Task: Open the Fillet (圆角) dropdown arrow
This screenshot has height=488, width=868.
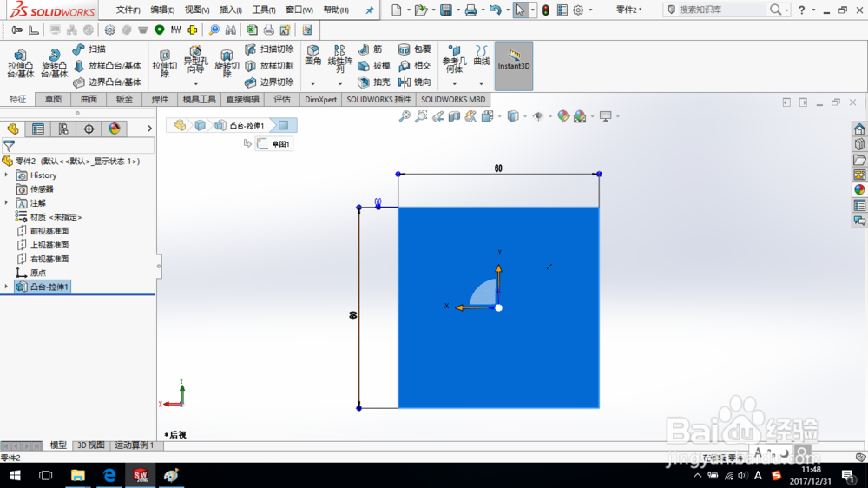Action: 312,84
